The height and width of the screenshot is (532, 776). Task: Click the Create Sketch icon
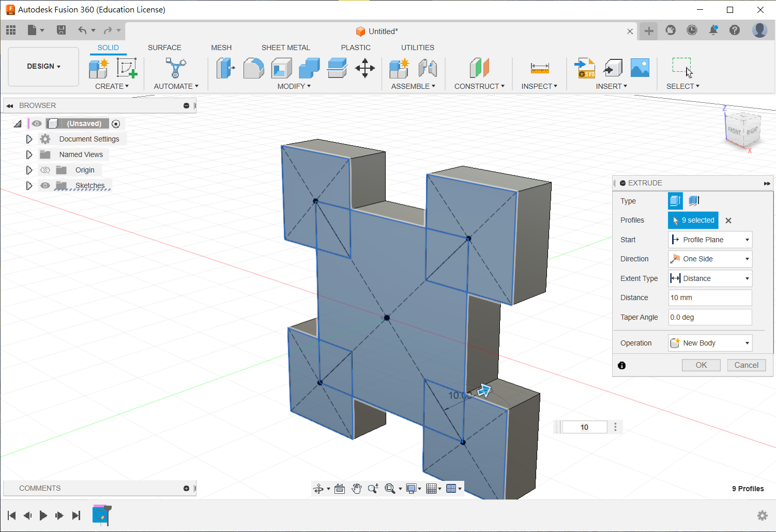(126, 68)
